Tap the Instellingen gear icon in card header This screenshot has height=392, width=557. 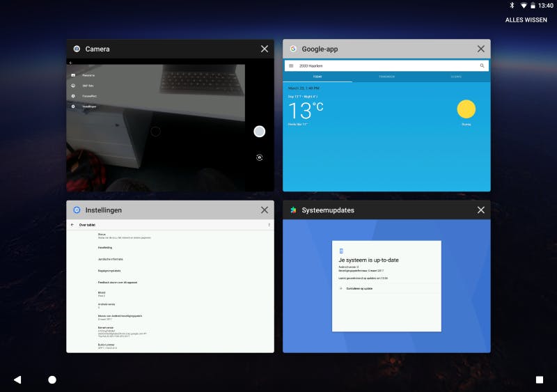[x=77, y=210]
